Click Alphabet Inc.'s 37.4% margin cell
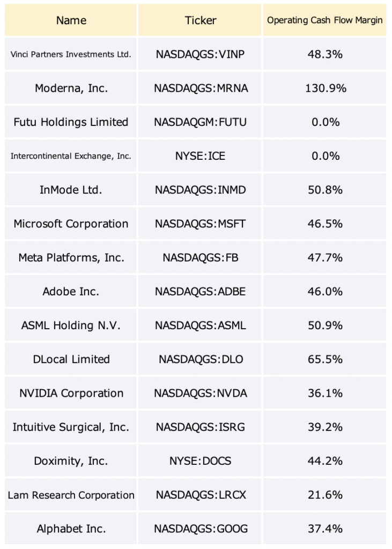This screenshot has height=549, width=392. [325, 529]
